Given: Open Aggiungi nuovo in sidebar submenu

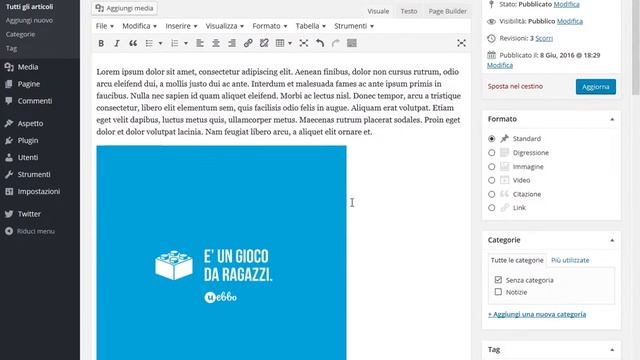Looking at the screenshot, I should (x=29, y=20).
